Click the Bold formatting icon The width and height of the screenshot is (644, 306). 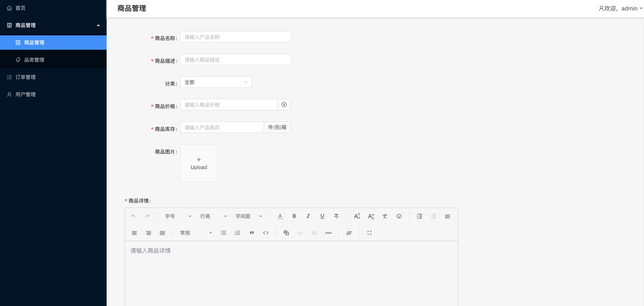(294, 216)
